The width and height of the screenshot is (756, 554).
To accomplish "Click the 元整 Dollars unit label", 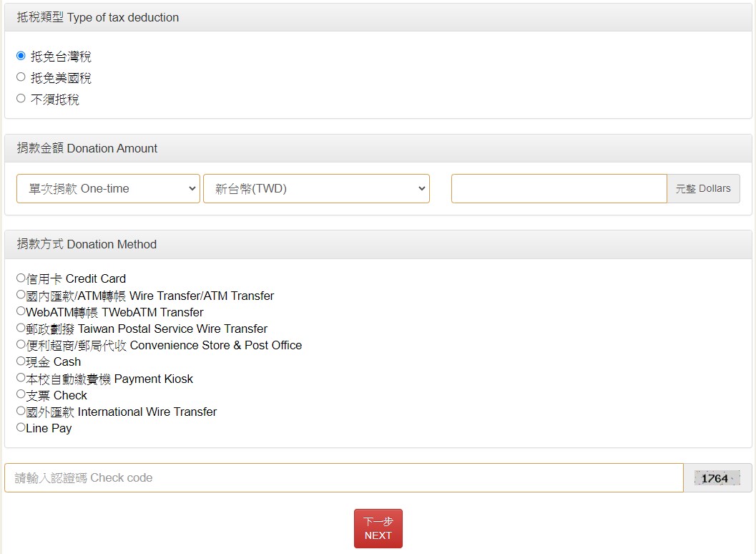I will 703,189.
